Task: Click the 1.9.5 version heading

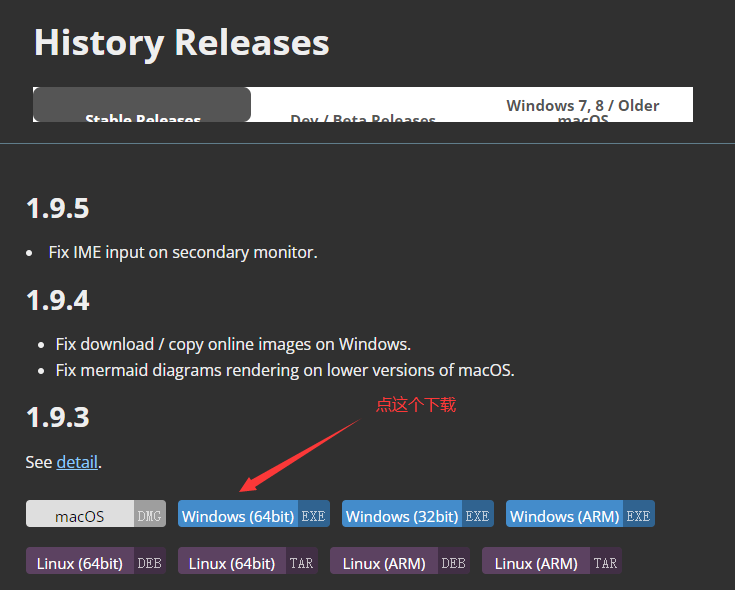Action: [57, 209]
